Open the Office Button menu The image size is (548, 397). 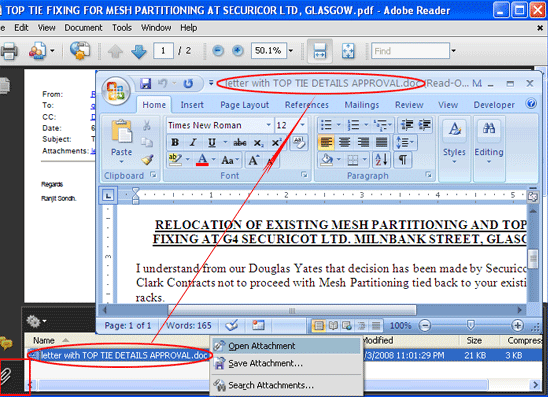(116, 91)
